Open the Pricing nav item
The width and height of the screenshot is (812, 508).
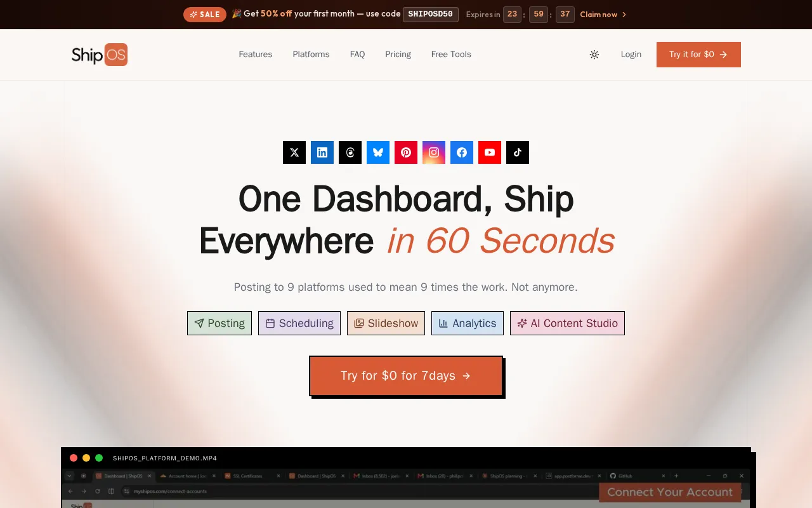tap(398, 55)
